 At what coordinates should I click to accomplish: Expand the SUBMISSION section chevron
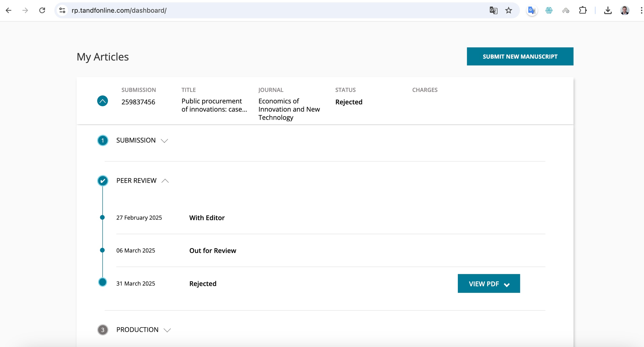pos(164,141)
